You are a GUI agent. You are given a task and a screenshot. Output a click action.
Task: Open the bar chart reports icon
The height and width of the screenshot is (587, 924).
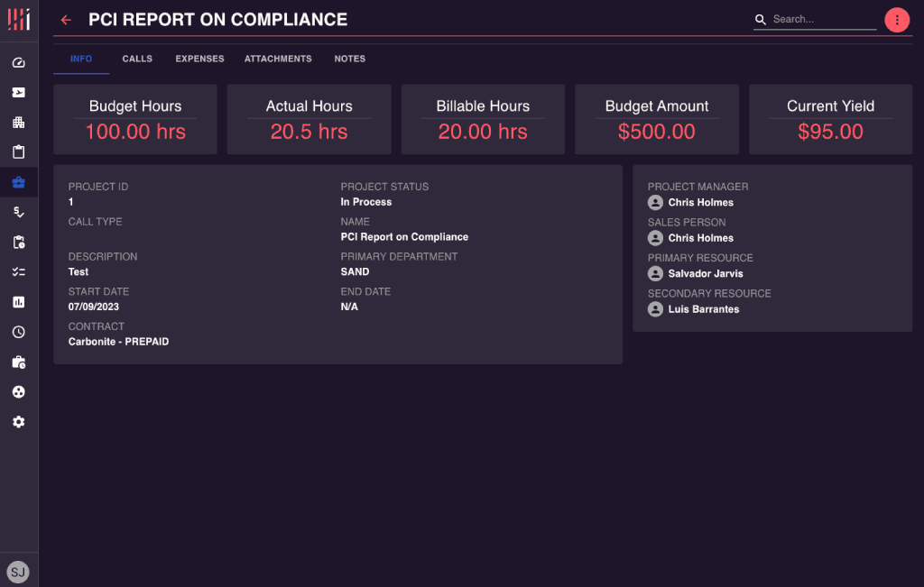[19, 302]
